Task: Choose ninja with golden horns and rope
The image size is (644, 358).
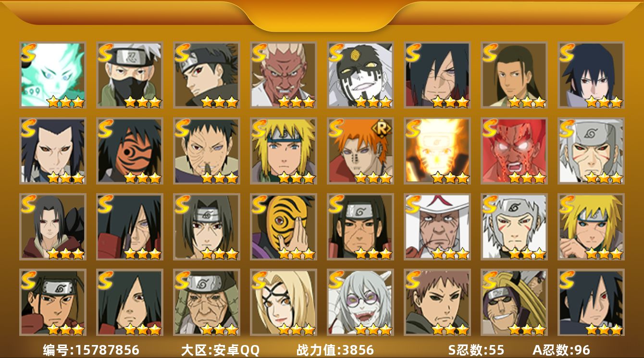Action: coord(514,302)
